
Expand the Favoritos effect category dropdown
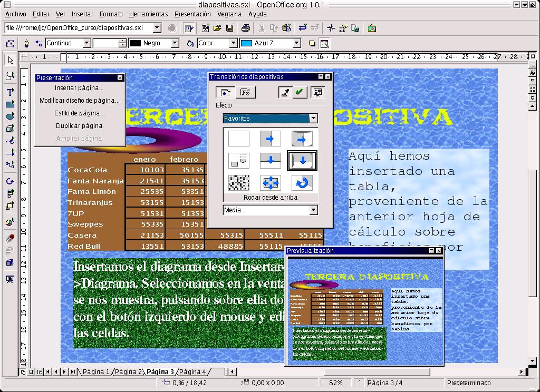[313, 119]
